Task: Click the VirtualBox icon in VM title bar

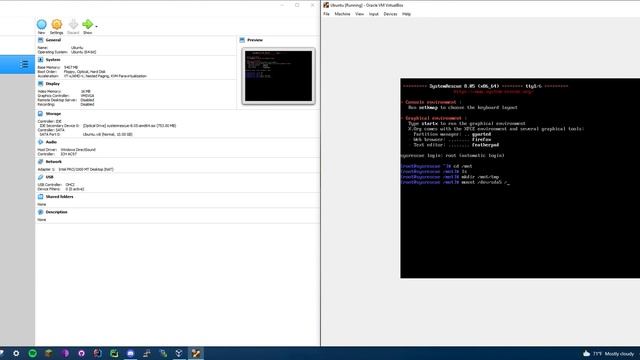Action: pyautogui.click(x=326, y=5)
